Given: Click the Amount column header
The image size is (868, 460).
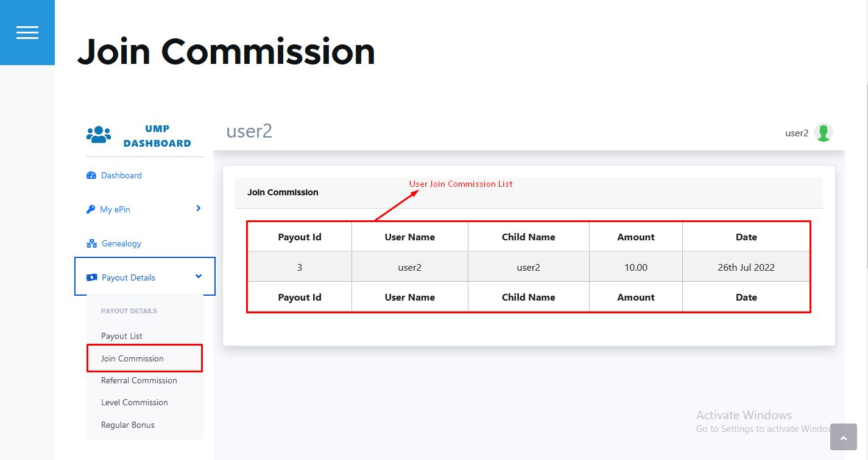Looking at the screenshot, I should pyautogui.click(x=636, y=237).
